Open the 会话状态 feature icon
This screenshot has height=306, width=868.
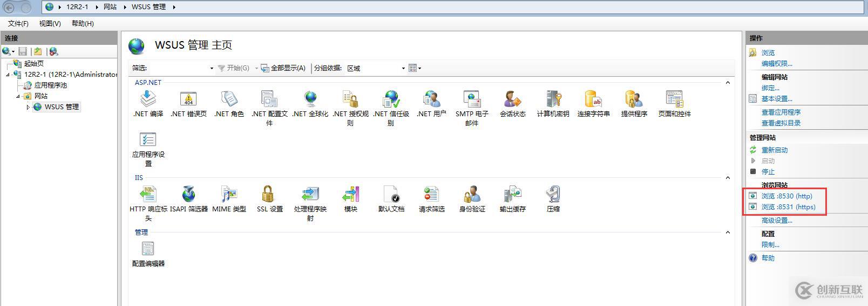coord(512,98)
